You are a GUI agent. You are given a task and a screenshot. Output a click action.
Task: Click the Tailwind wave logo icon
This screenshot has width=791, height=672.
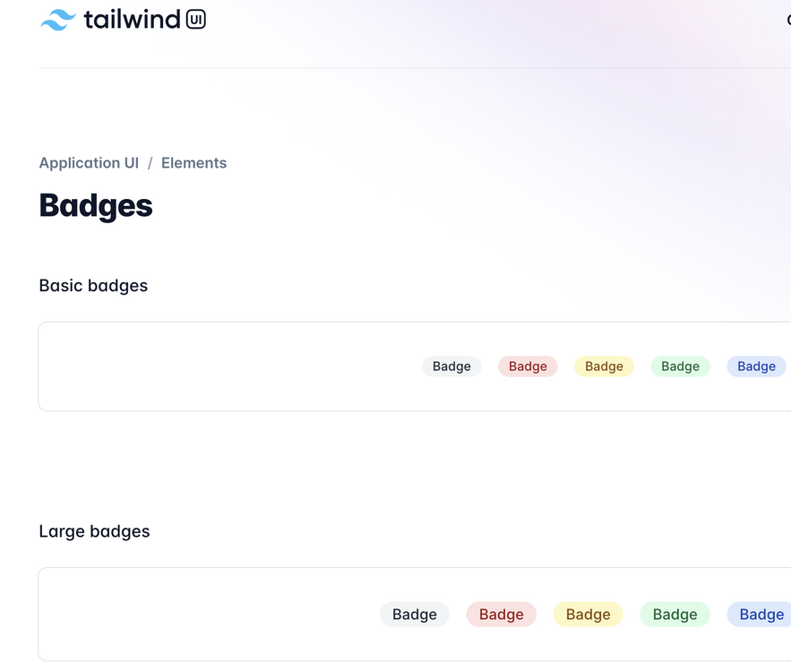click(x=58, y=20)
